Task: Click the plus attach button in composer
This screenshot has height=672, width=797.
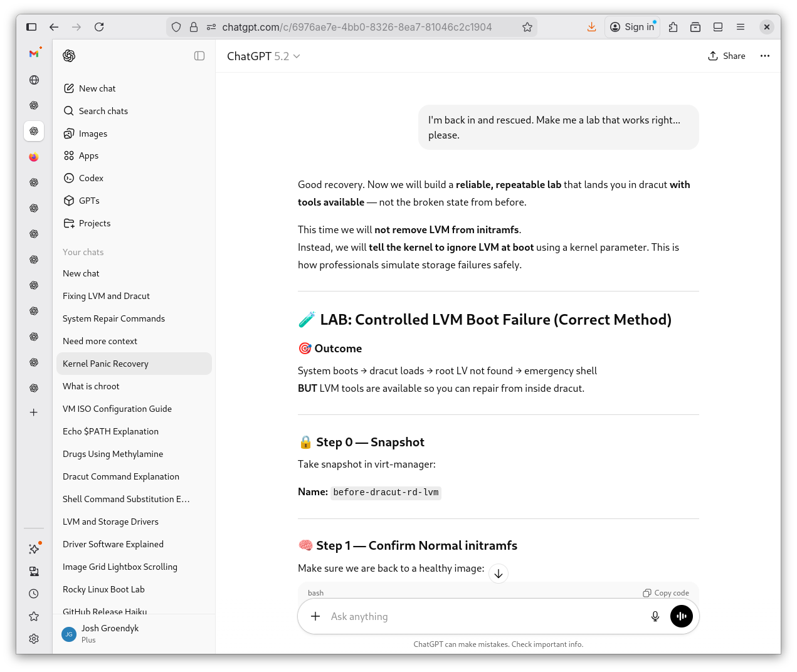Action: pos(315,617)
